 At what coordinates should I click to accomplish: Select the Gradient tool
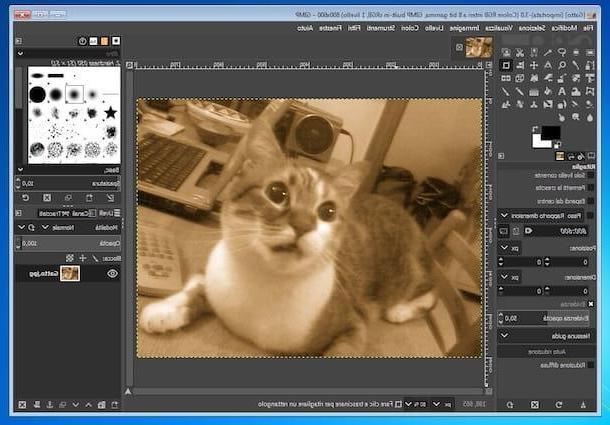[x=534, y=91]
